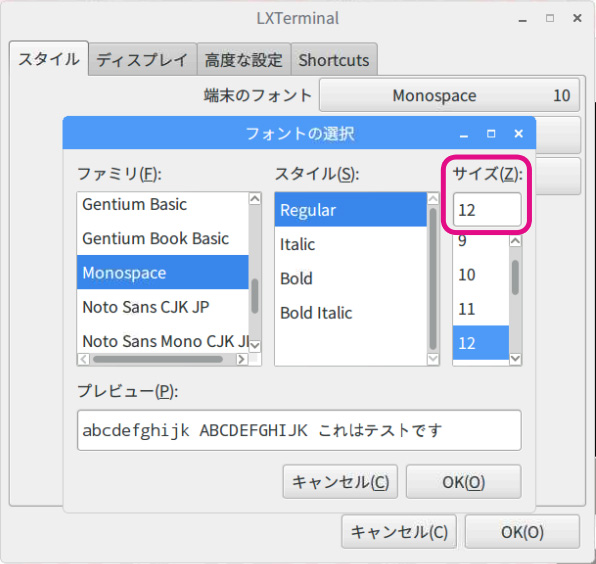Viewport: 596px width, 564px height.
Task: Open the ディスプレイ tab
Action: [x=142, y=60]
